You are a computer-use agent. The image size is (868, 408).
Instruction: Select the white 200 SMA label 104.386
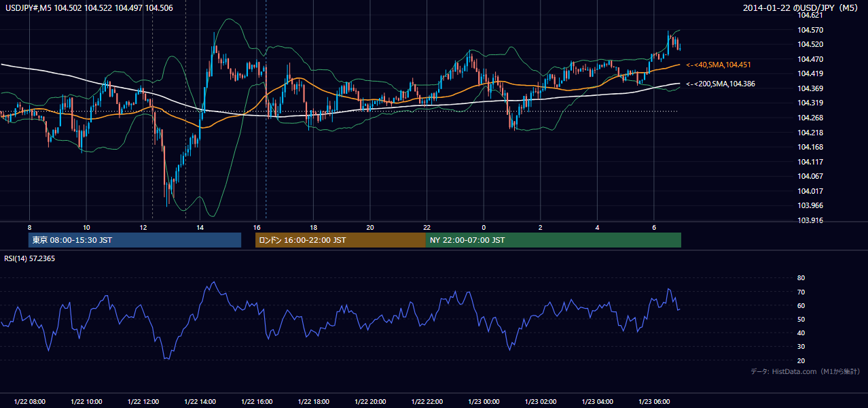pyautogui.click(x=720, y=84)
